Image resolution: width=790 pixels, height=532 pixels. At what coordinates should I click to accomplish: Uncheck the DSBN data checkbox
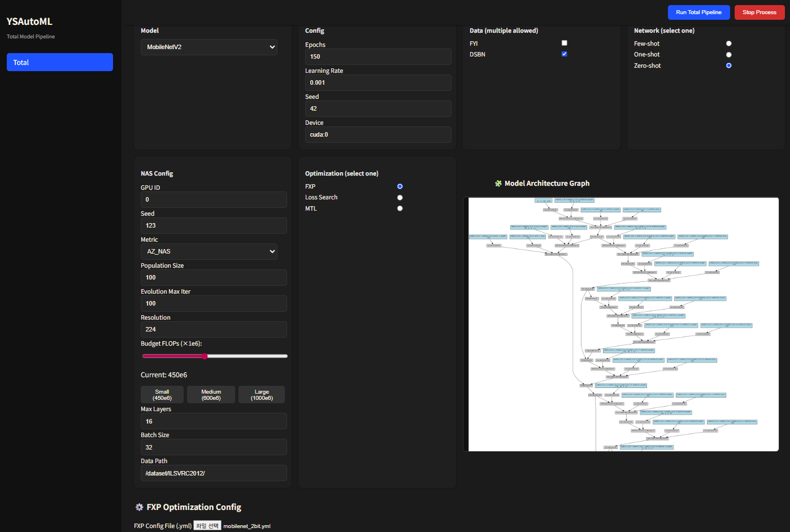[564, 54]
